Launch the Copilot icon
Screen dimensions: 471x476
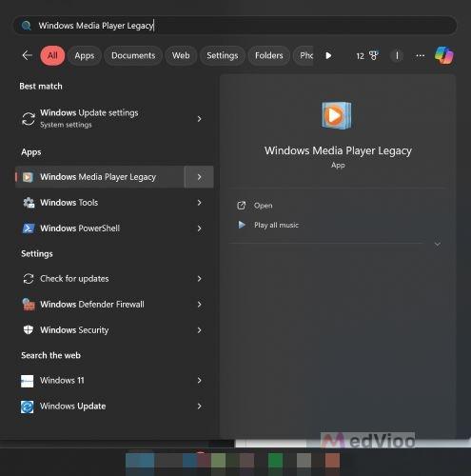coord(444,55)
